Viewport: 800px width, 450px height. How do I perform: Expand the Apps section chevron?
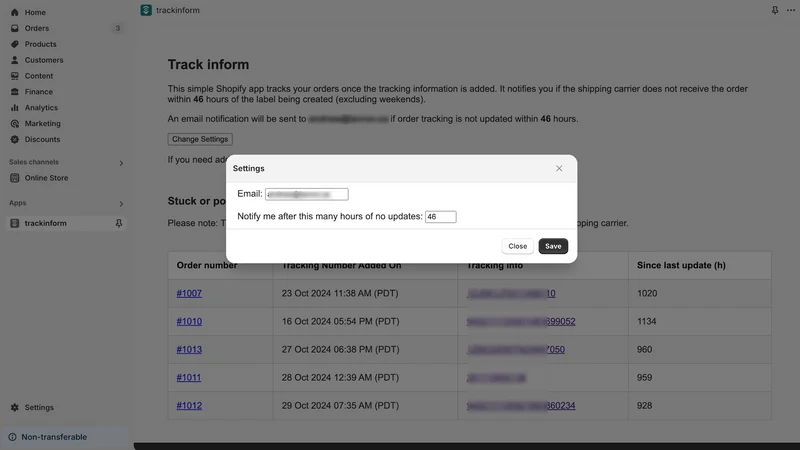point(121,204)
